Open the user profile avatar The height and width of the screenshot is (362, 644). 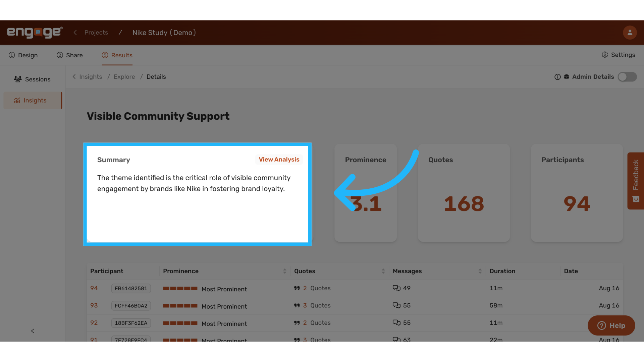pos(630,33)
